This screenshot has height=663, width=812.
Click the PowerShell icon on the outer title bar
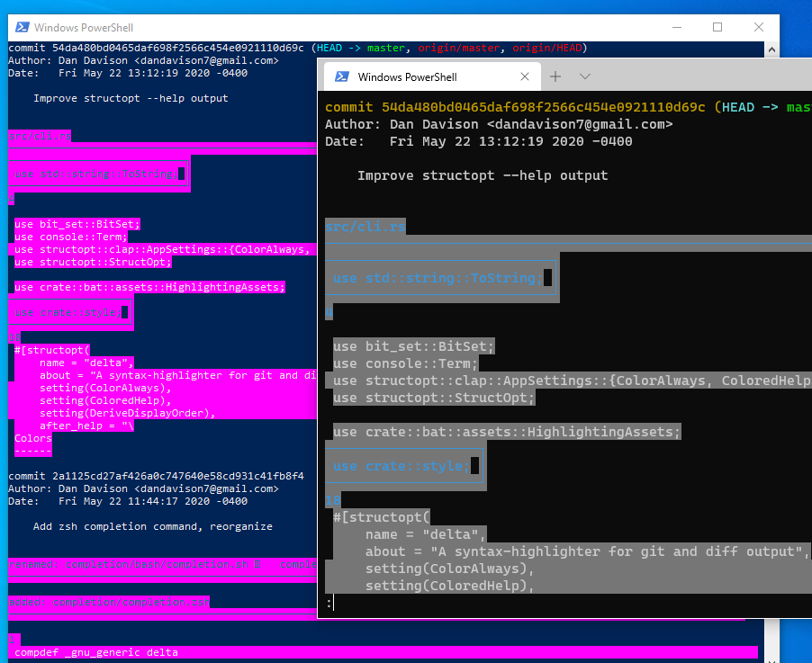point(22,28)
